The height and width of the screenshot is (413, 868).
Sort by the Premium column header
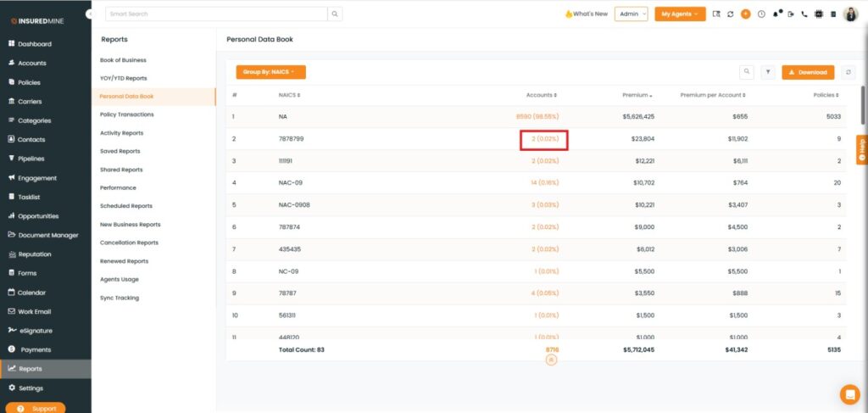pos(637,95)
